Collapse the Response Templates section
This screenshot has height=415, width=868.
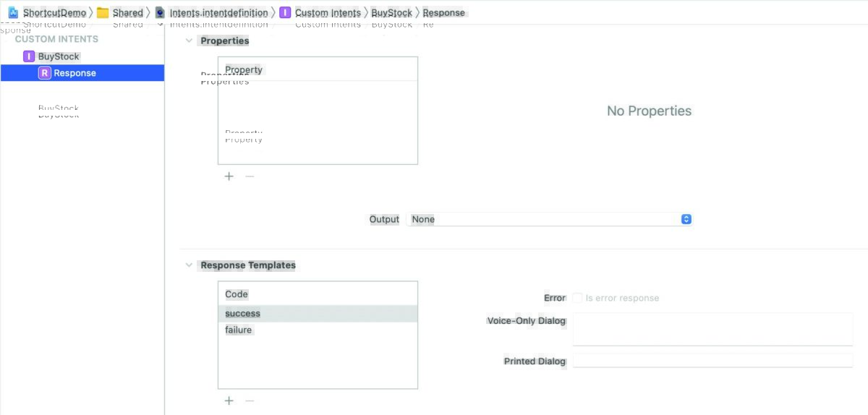coord(189,265)
